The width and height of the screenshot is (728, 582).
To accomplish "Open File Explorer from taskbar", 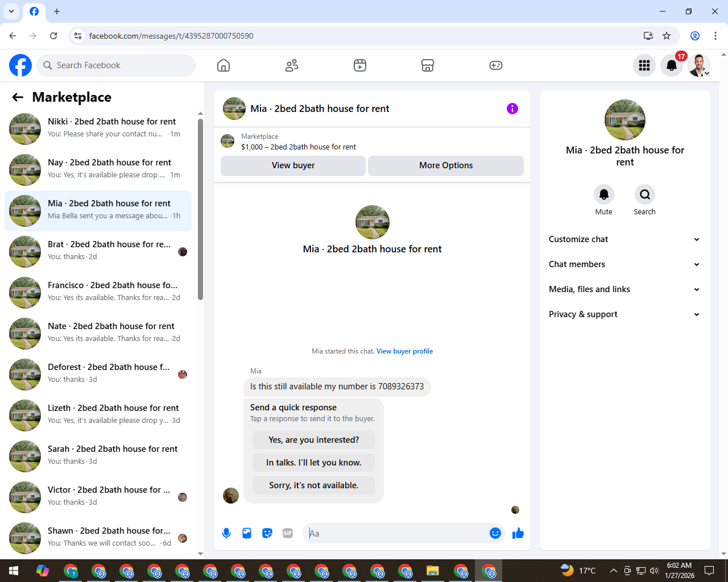I will (x=433, y=571).
